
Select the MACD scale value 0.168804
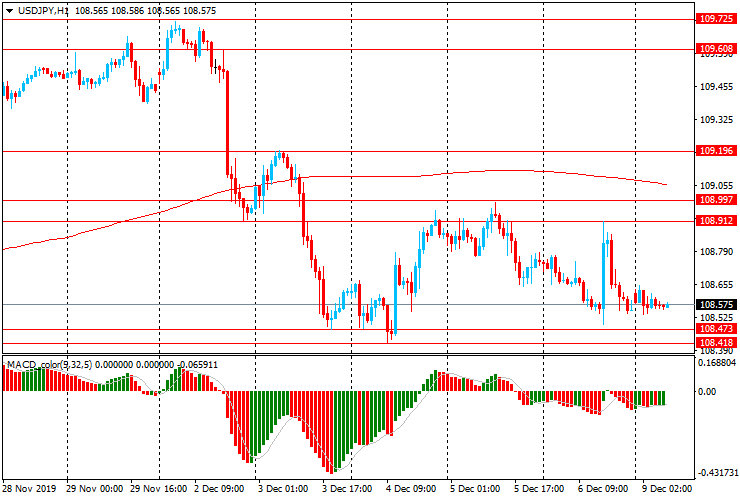pyautogui.click(x=717, y=363)
